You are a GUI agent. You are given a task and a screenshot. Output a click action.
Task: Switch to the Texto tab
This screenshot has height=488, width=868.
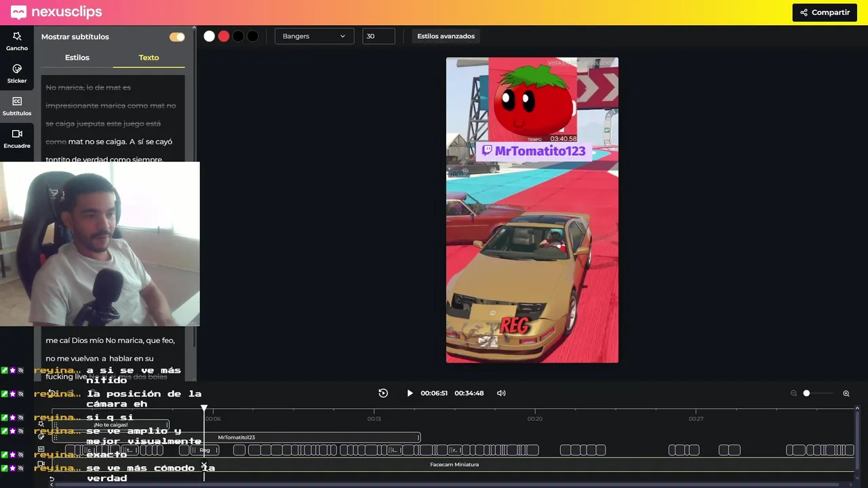[x=149, y=58]
